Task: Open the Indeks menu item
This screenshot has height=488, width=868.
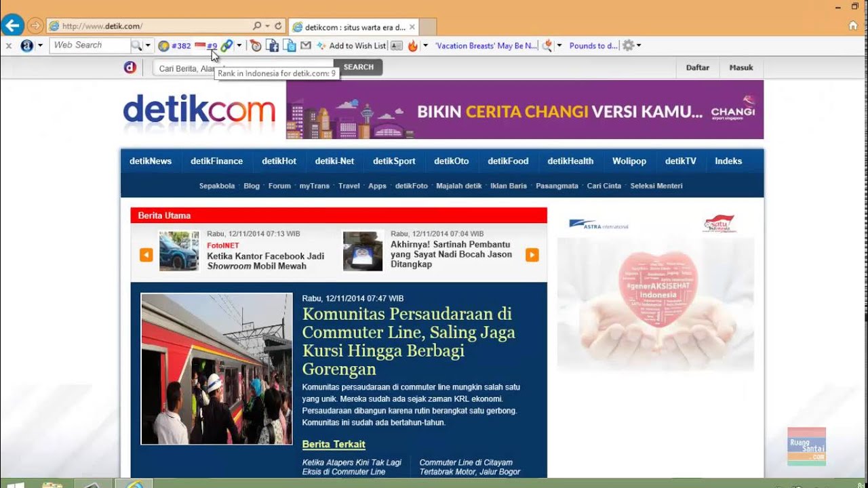Action: (x=728, y=161)
